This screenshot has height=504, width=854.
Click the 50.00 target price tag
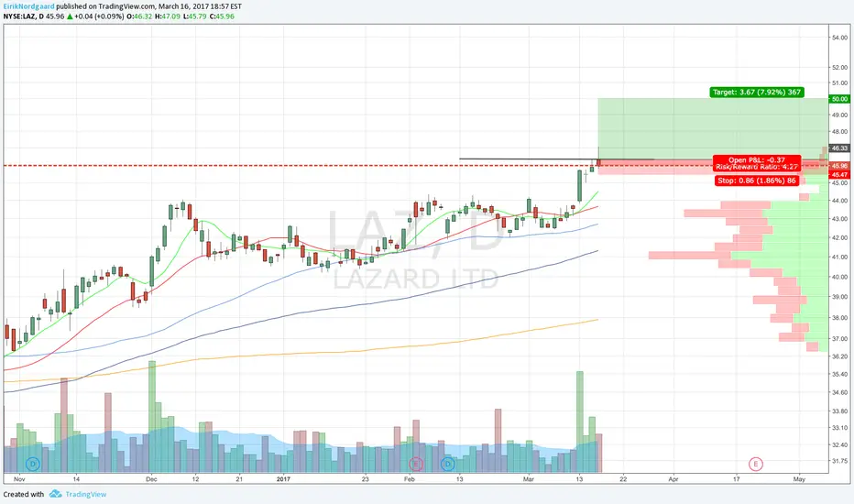(839, 99)
